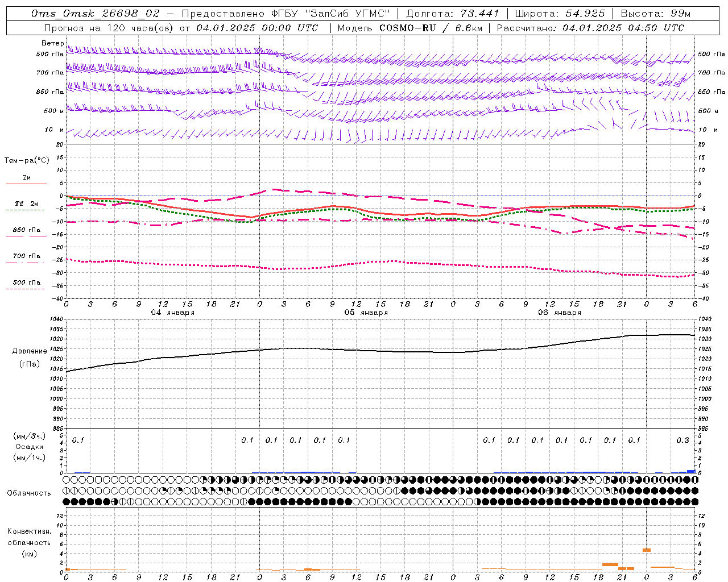Click the pink dotted legend line under 500 гПа
Image resolution: width=728 pixels, height=582 pixels.
25,289
